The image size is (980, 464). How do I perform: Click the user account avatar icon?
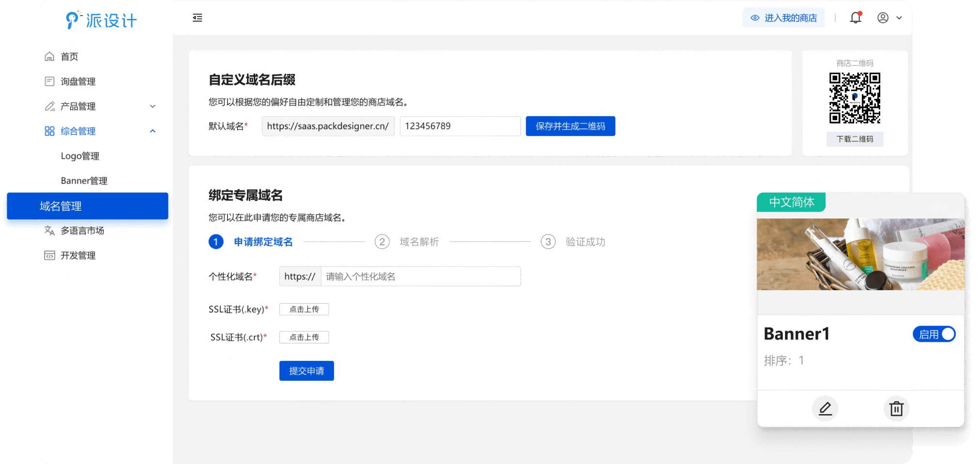pos(883,18)
